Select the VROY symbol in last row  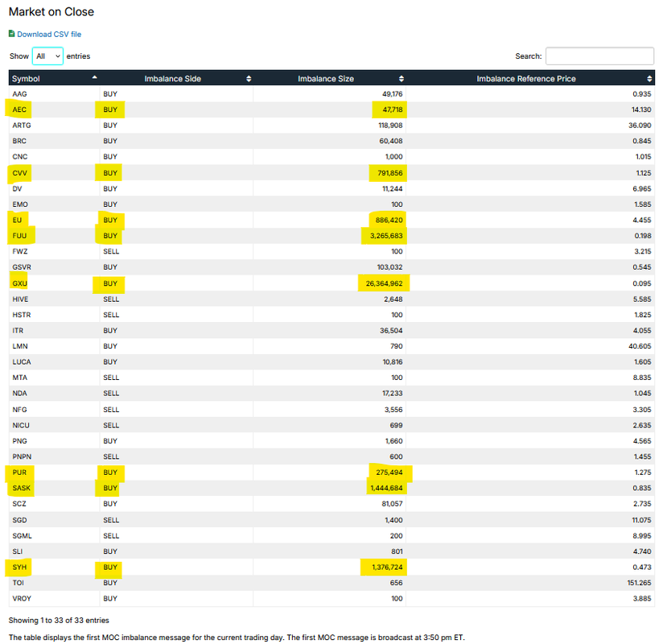(22, 598)
